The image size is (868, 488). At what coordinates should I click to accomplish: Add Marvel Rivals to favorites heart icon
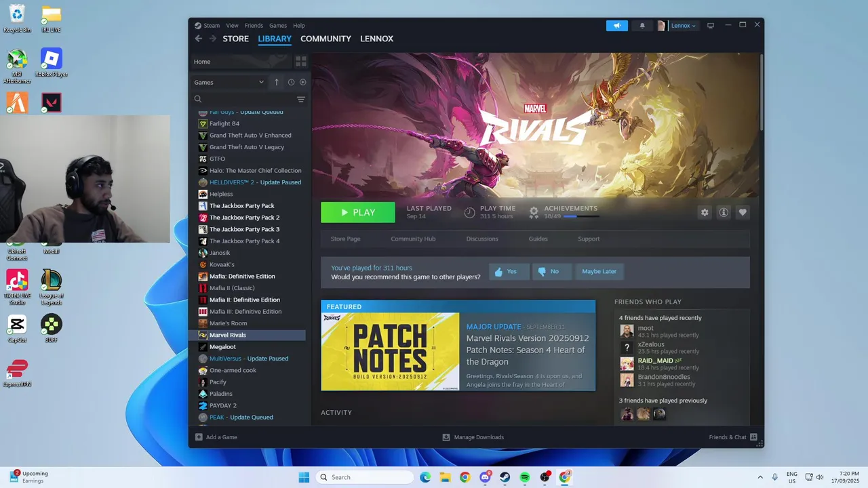743,212
